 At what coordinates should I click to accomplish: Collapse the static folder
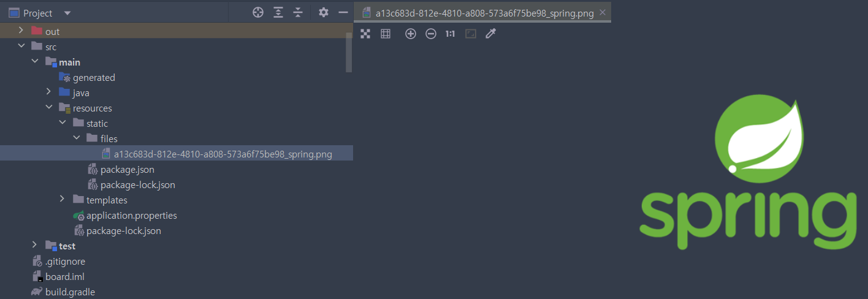click(63, 123)
